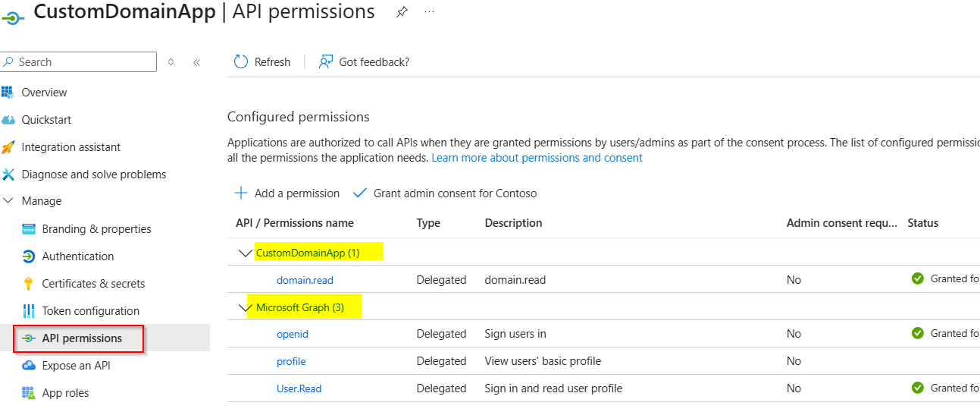Click the Token configuration icon
The image size is (980, 412).
(29, 311)
